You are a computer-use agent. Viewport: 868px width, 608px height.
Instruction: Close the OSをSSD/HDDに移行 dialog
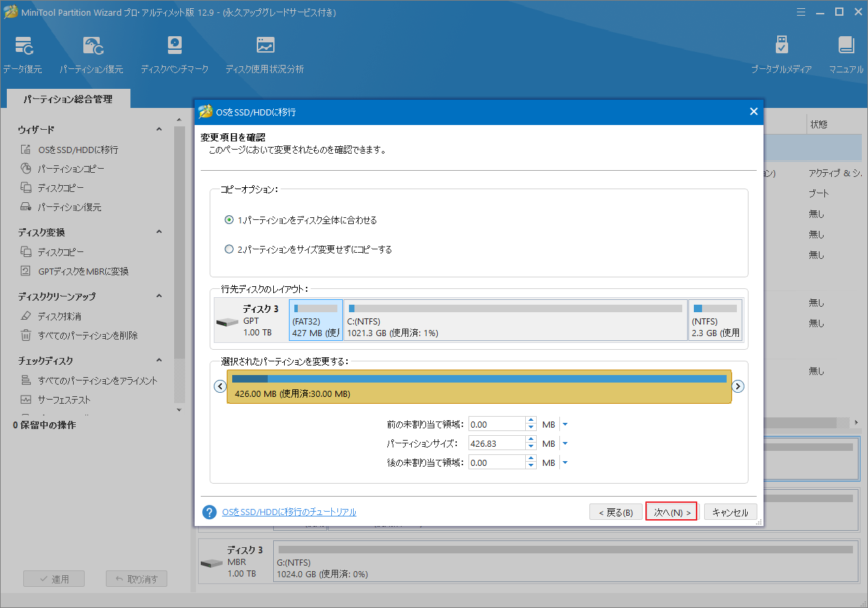click(x=754, y=111)
